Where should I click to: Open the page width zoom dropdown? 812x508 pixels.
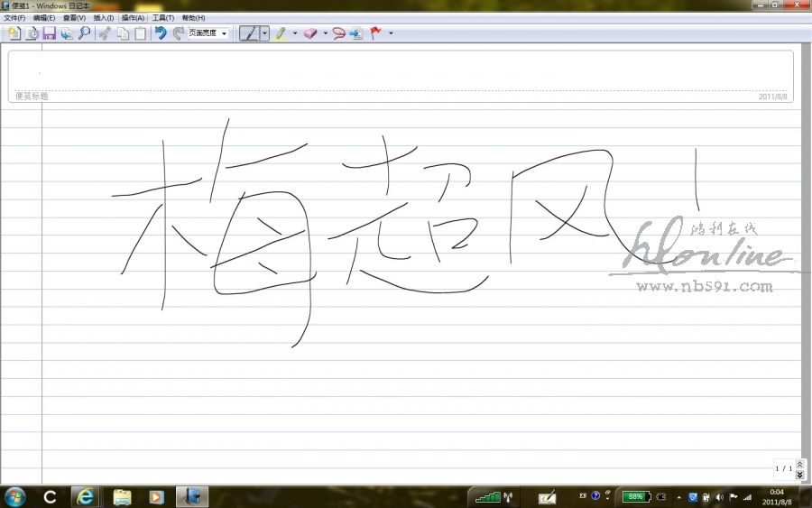(224, 33)
